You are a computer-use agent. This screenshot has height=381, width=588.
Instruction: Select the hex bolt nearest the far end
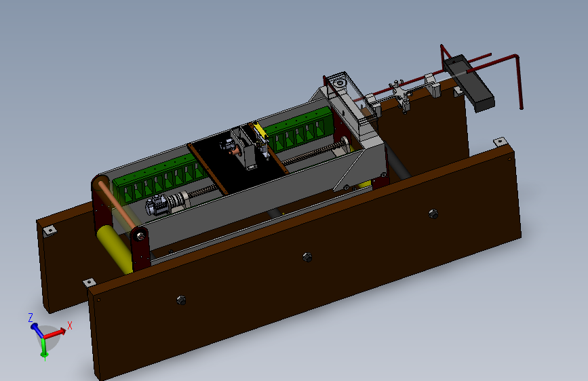(x=433, y=214)
